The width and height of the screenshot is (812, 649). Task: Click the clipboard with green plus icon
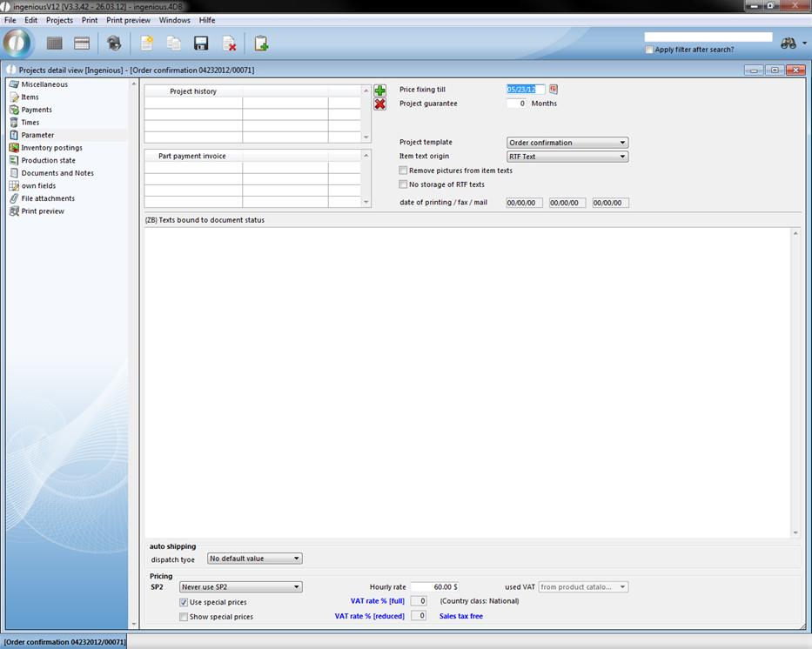261,43
